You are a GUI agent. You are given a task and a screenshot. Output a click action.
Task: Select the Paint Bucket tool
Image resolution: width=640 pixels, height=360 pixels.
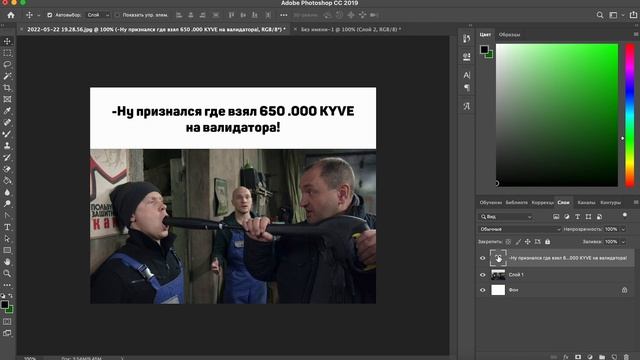(7, 180)
